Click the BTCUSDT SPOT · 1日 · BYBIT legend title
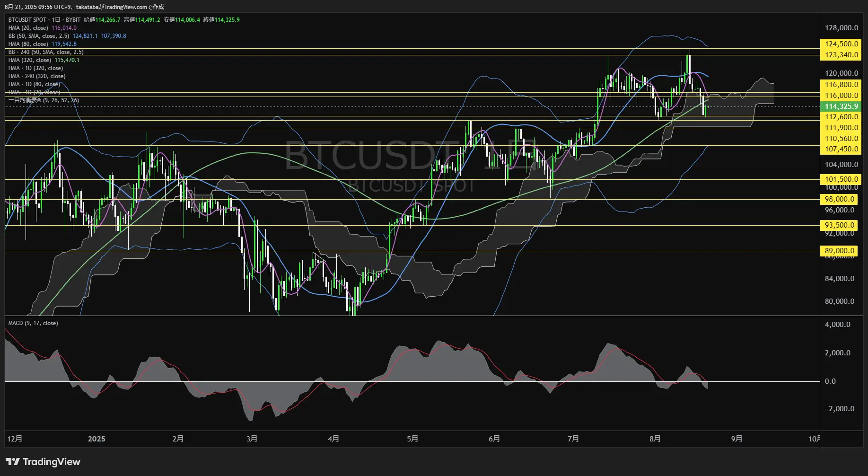The image size is (868, 476). pos(44,20)
